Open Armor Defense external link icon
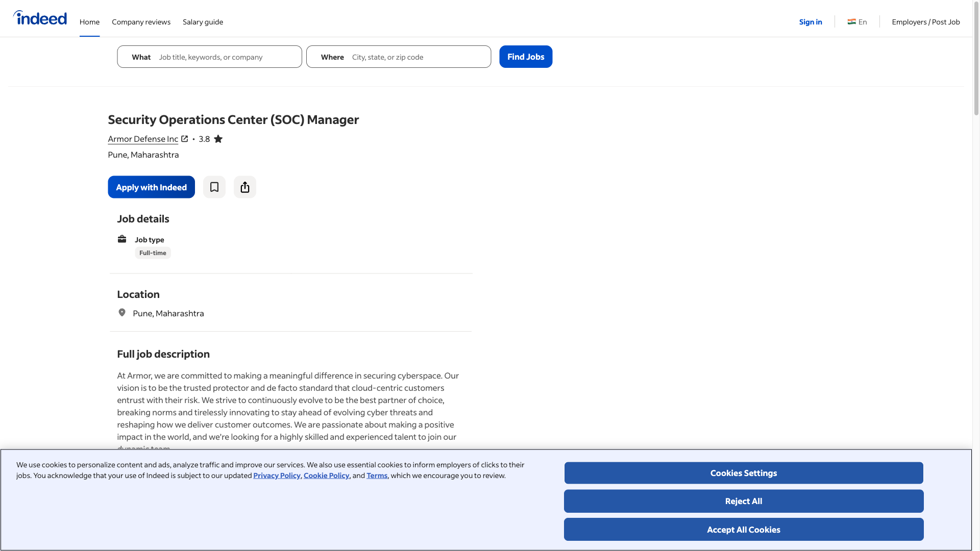This screenshot has width=980, height=551. [185, 139]
